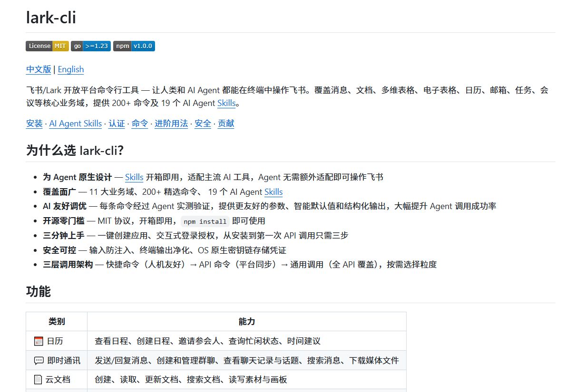Jump to the 命令 section
Screen dimensions: 574x392
pyautogui.click(x=140, y=124)
